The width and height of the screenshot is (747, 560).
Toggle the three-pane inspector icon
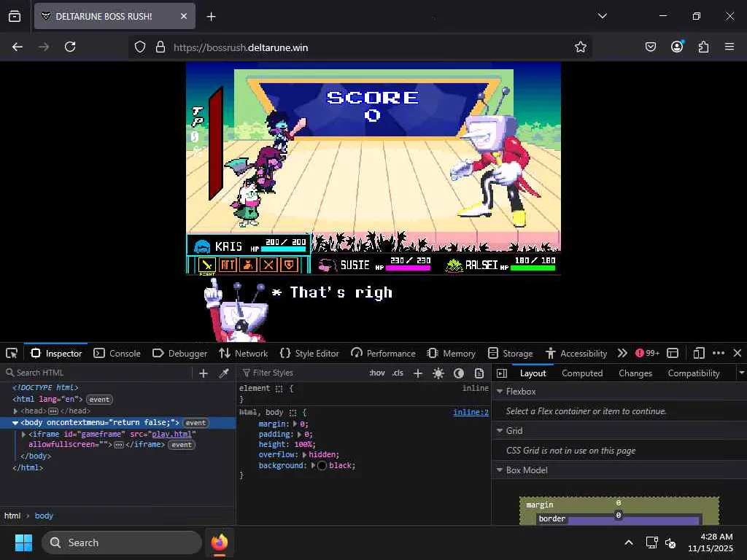(x=502, y=373)
